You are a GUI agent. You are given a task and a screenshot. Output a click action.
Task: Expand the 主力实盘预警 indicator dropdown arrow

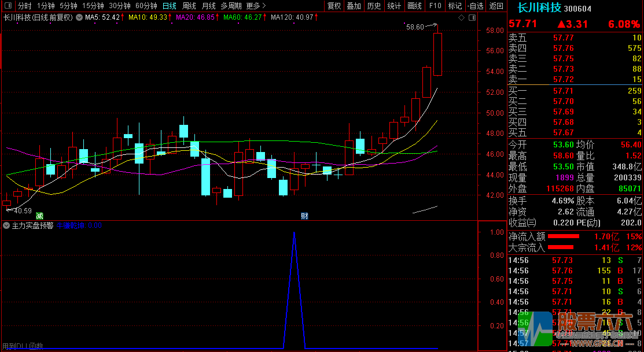point(6,225)
